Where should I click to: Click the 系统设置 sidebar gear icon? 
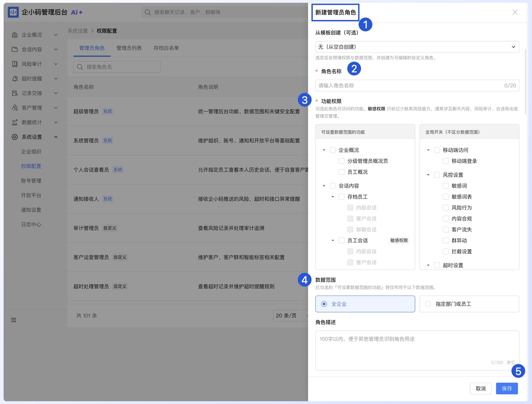point(15,137)
